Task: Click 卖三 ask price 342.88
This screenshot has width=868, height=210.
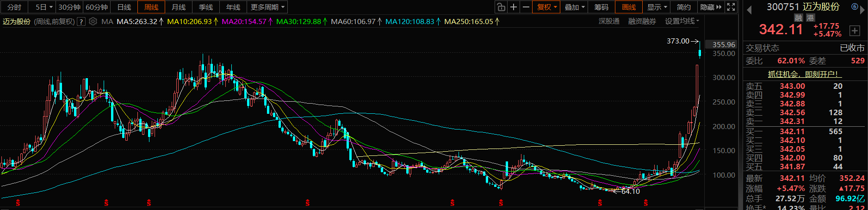Action: [792, 104]
